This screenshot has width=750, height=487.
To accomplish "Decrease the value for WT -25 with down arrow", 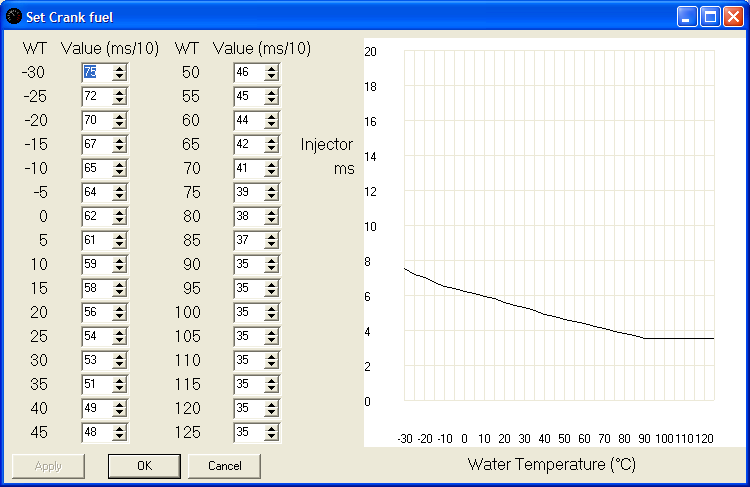I will pos(120,100).
